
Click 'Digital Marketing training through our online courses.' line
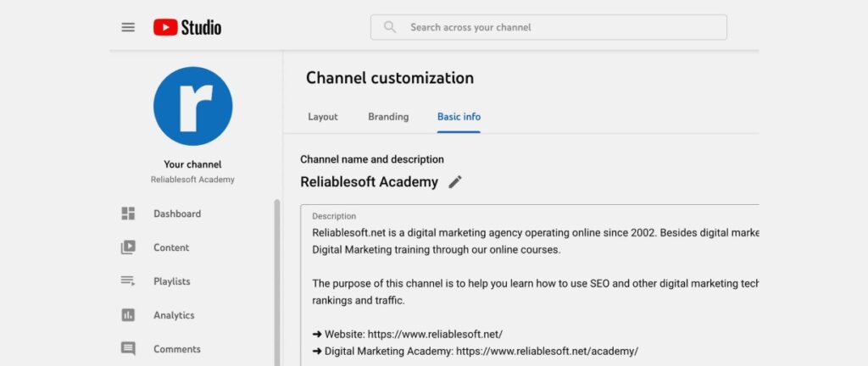click(437, 249)
